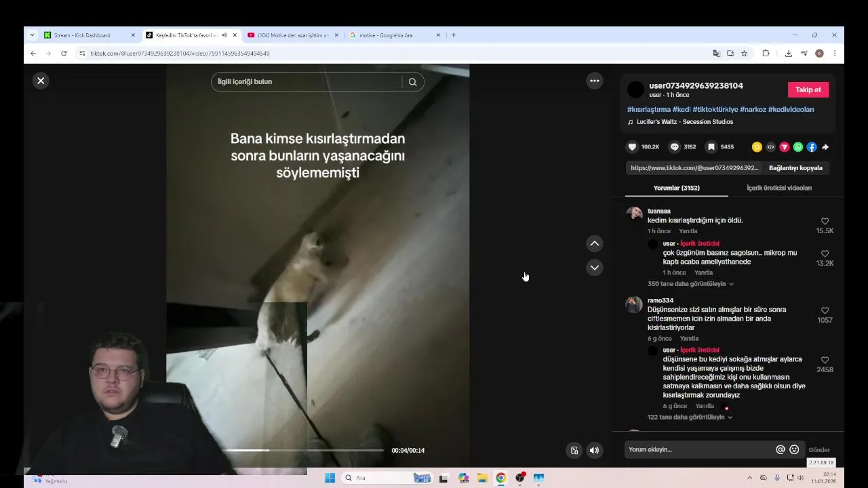The width and height of the screenshot is (868, 488).
Task: Insert mention with @ icon
Action: point(781,449)
